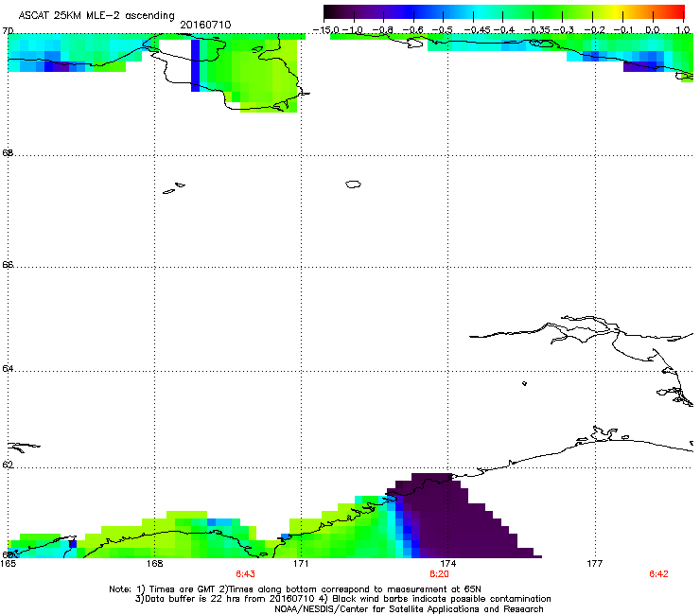
Task: Click the "-0.5" color scale label
Action: (443, 30)
